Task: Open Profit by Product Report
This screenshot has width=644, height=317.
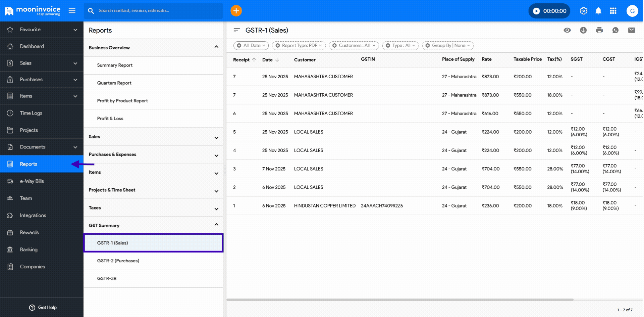Action: (x=153, y=101)
